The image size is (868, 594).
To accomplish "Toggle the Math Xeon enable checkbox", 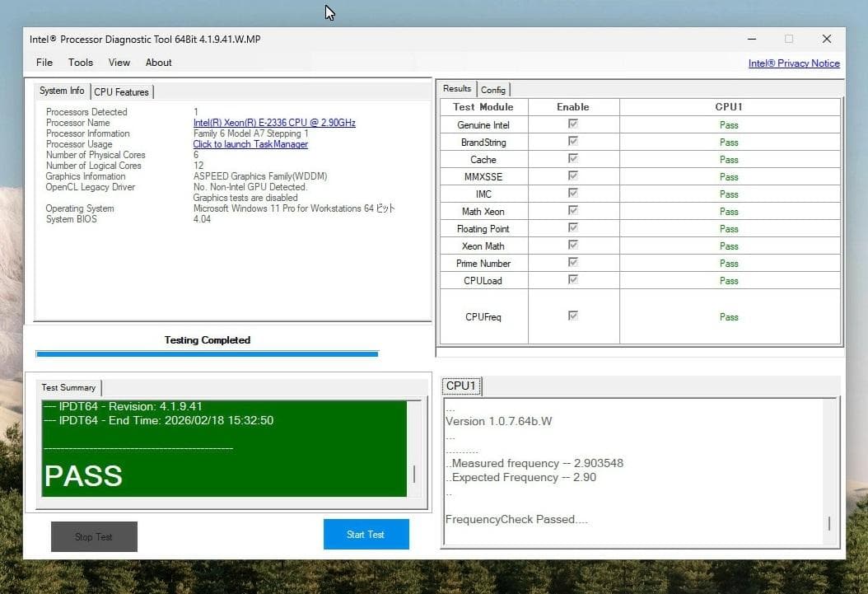I will [x=573, y=210].
